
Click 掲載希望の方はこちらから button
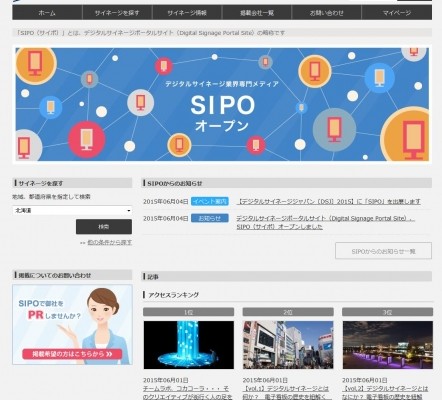pyautogui.click(x=72, y=354)
